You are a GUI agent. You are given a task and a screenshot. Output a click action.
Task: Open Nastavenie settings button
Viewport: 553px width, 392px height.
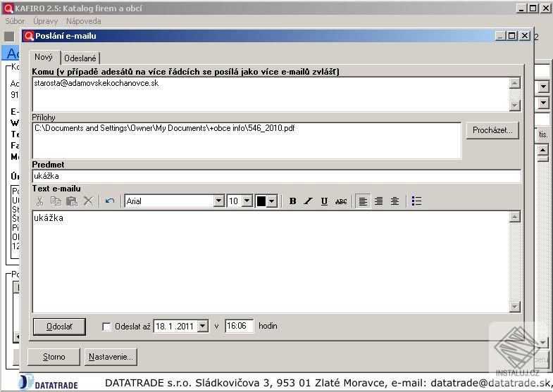click(111, 357)
